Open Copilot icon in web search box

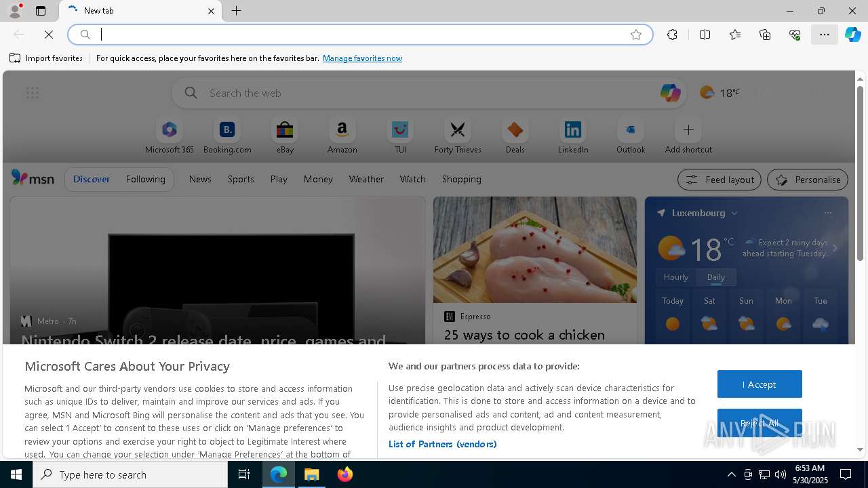[670, 93]
